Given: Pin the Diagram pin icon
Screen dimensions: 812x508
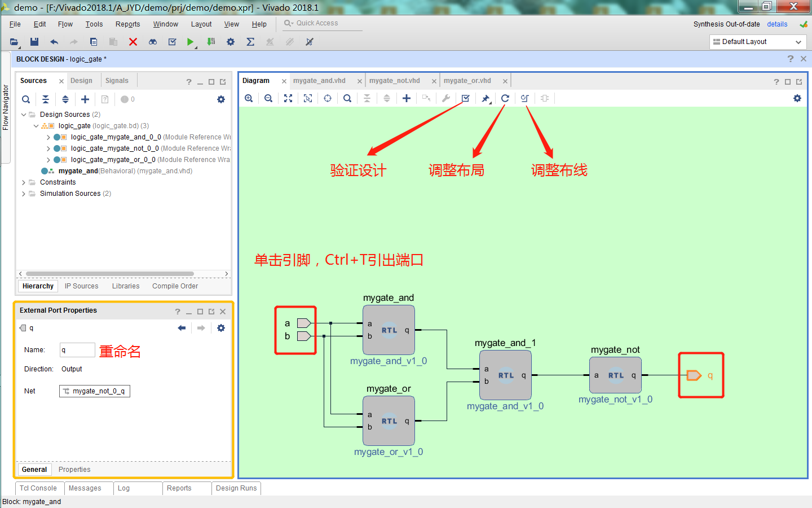Looking at the screenshot, I should tap(486, 98).
